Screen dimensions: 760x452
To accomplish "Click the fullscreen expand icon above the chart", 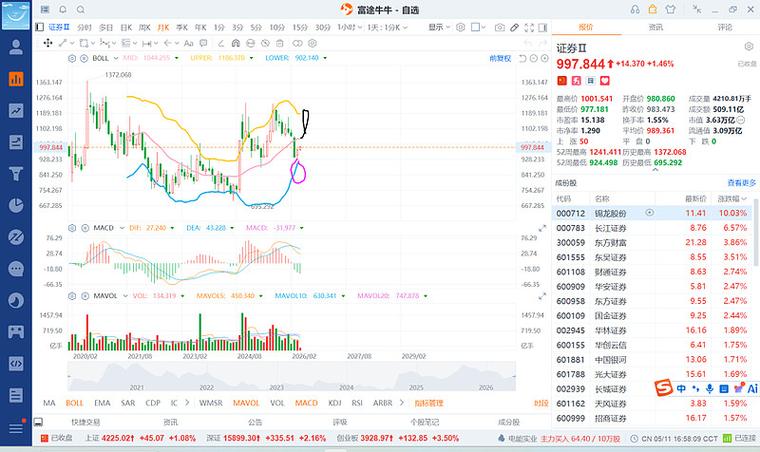I will tap(529, 28).
